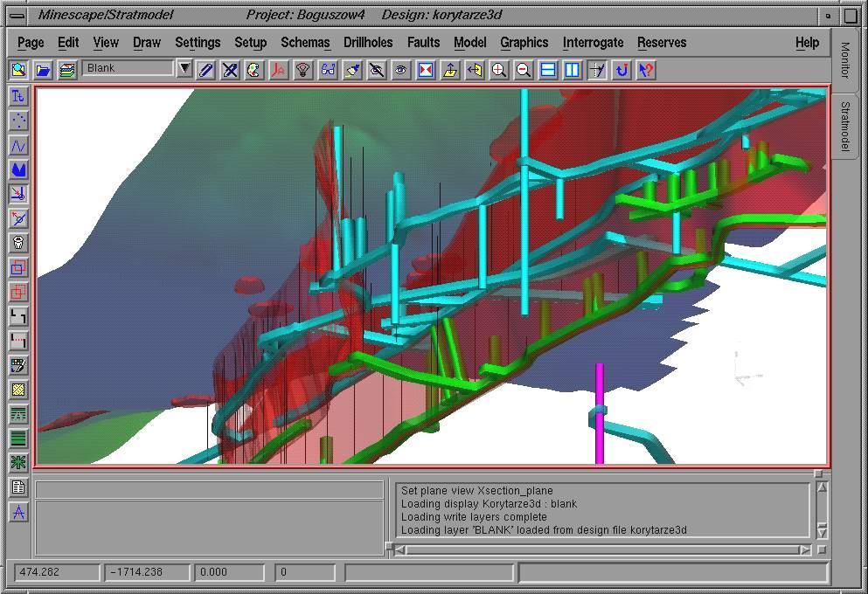Toggle the eye show icon

coord(401,70)
